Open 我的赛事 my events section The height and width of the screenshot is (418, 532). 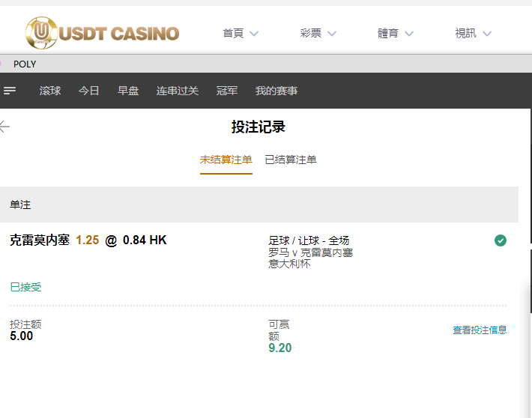tap(276, 91)
